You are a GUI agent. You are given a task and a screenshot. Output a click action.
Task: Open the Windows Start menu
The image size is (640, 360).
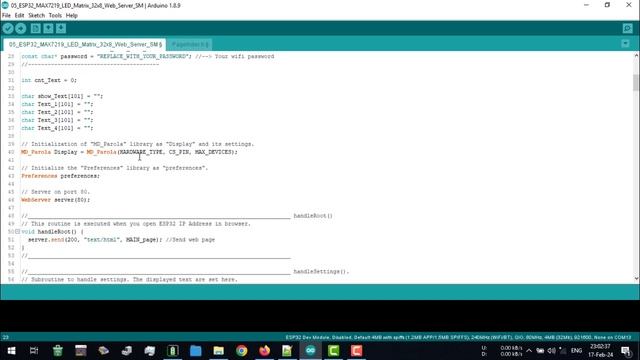click(11, 351)
